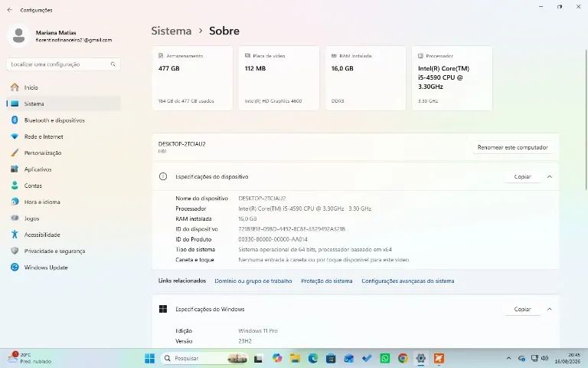Go to Sistema in breadcrumb
This screenshot has height=368, width=588.
point(171,31)
